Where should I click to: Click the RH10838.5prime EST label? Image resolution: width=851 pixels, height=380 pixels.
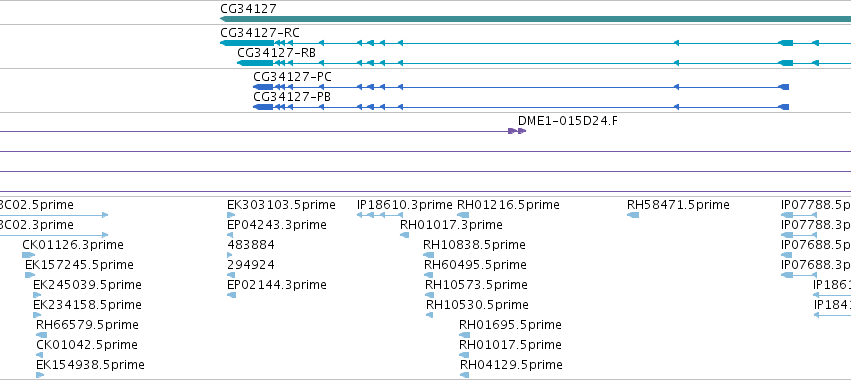474,245
